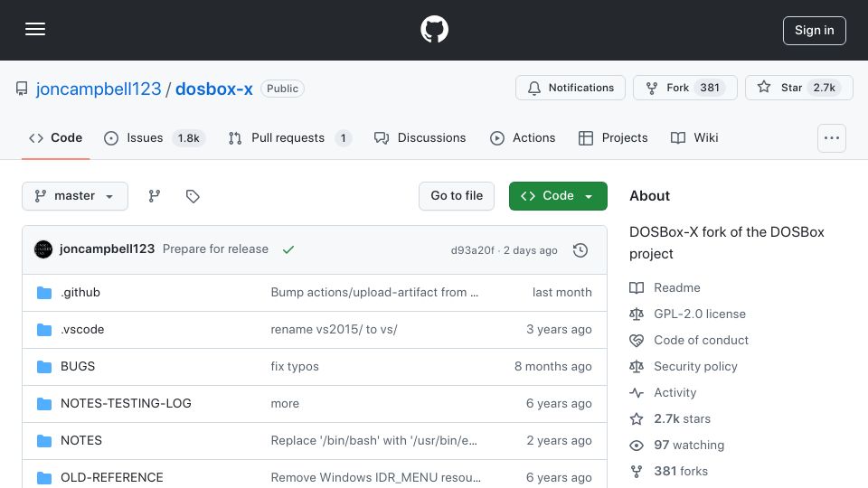Open the additional navigation options ellipsis
Screen dimensions: 868x488
(x=832, y=137)
